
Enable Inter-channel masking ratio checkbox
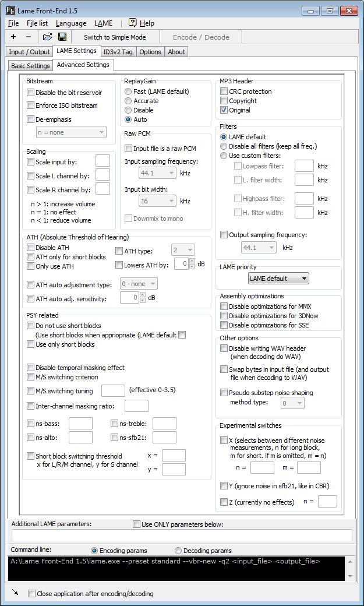point(30,406)
